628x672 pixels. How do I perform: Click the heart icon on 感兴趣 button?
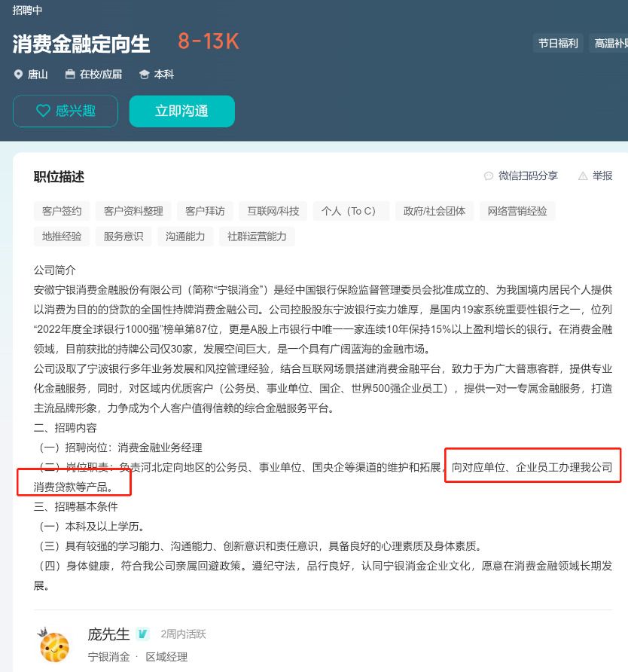pos(43,111)
